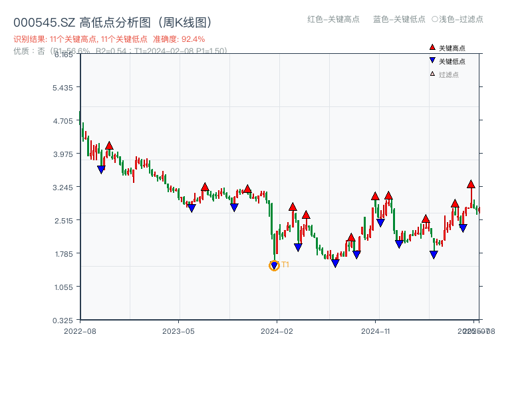Click the leftmost blue key-low triangle

pyautogui.click(x=101, y=170)
